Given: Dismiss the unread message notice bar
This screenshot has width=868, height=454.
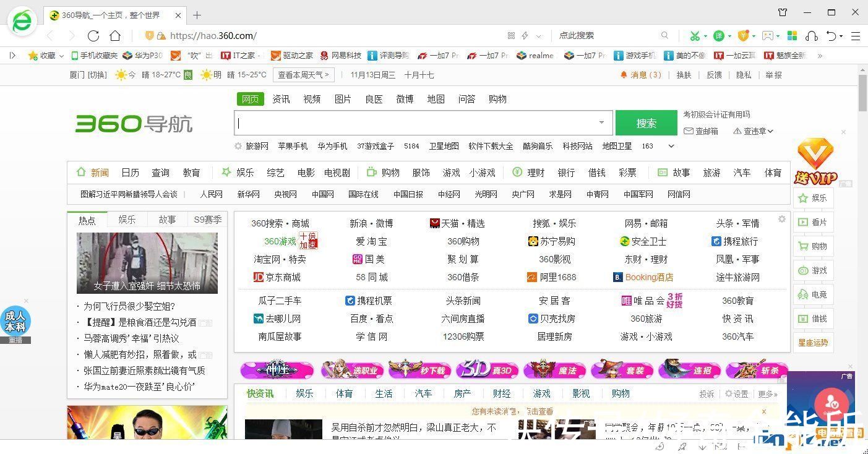Looking at the screenshot, I should coord(764,411).
